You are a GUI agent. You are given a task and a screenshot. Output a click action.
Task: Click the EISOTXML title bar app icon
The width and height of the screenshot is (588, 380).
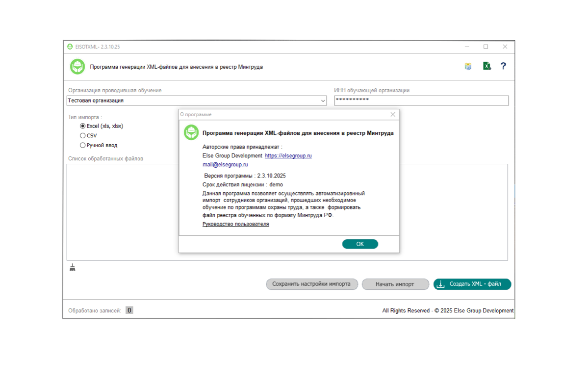(x=70, y=47)
